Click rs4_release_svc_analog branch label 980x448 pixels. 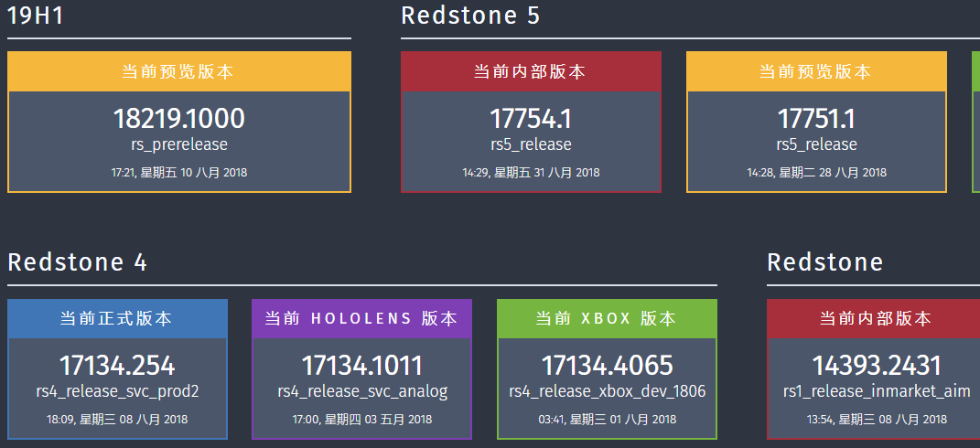point(361,391)
